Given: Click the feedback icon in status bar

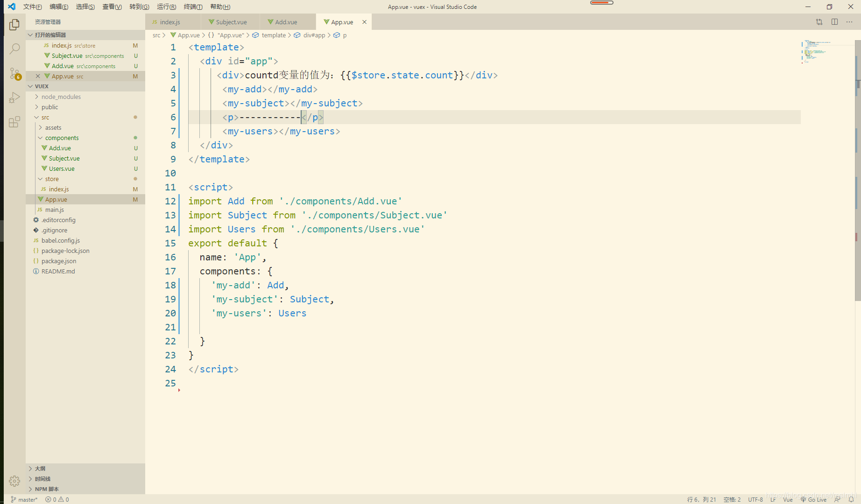Looking at the screenshot, I should pyautogui.click(x=838, y=499).
